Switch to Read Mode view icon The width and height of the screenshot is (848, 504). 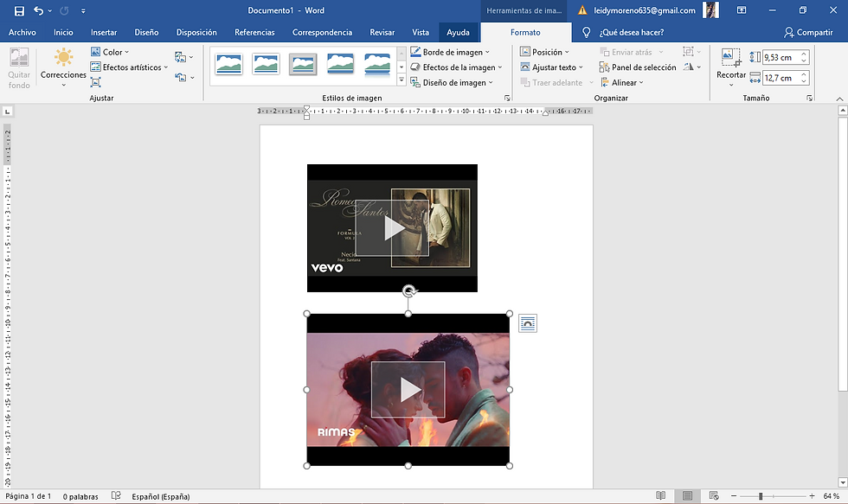[x=660, y=496]
